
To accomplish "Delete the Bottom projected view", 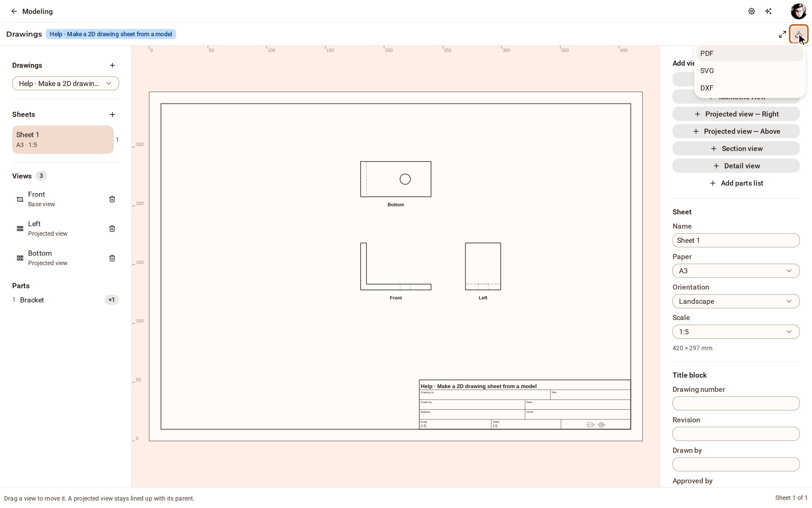I will (112, 258).
